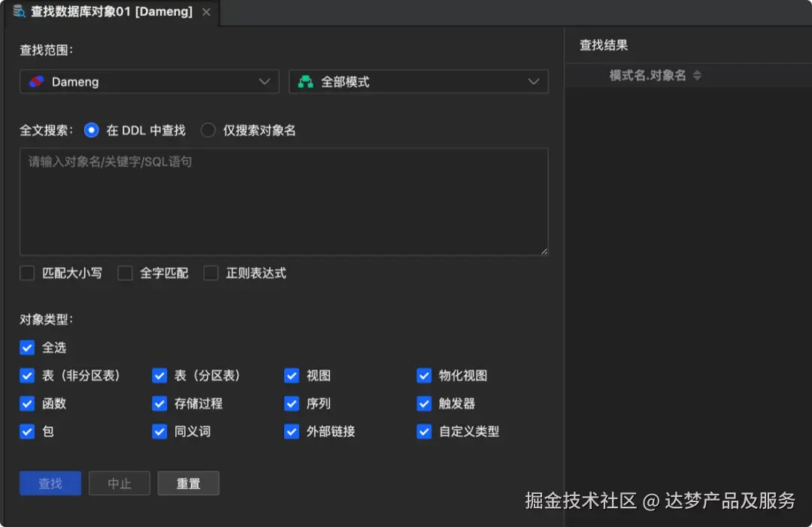Uncheck the 序列 checkbox

[x=292, y=403]
